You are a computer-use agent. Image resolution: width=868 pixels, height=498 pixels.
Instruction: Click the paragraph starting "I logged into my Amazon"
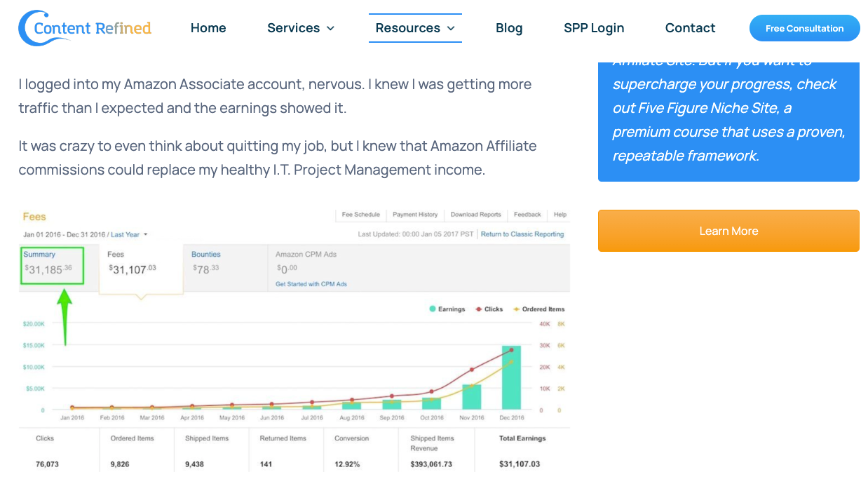pyautogui.click(x=275, y=96)
